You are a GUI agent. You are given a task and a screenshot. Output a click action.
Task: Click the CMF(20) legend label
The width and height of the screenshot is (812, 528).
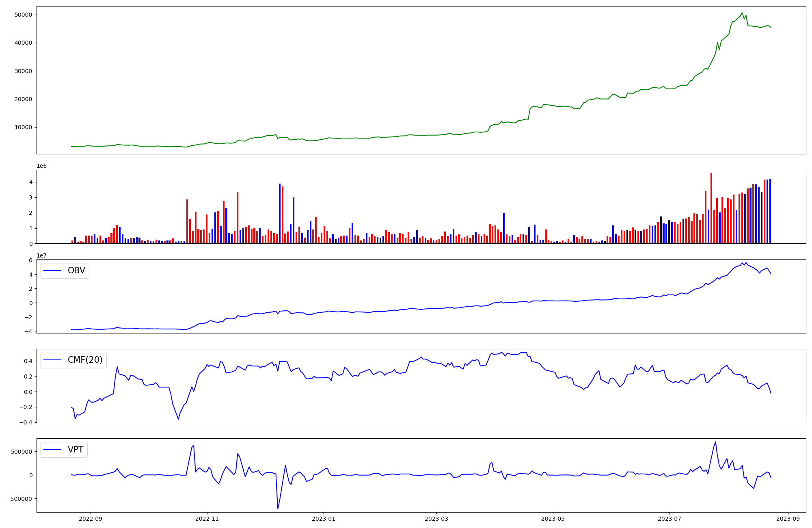[x=85, y=360]
